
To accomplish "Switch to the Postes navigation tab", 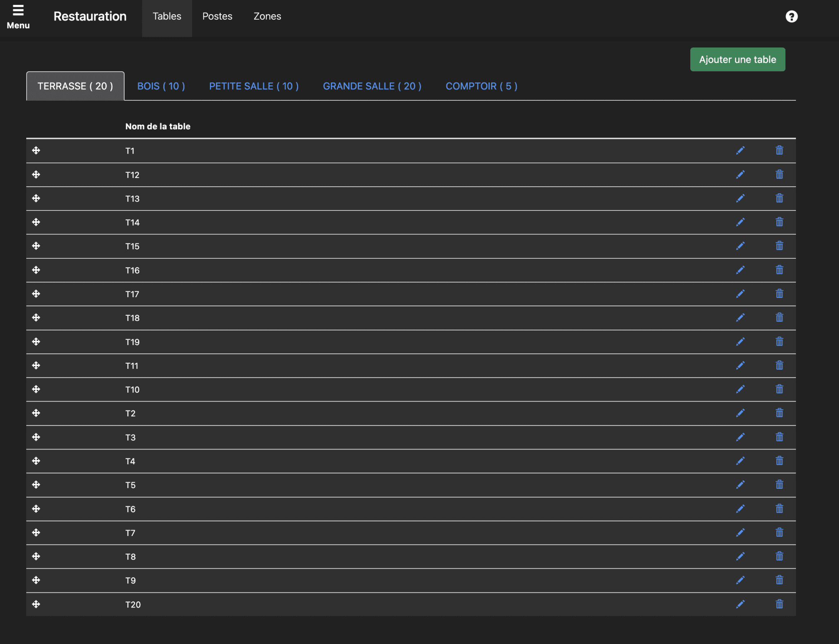I will coord(217,16).
